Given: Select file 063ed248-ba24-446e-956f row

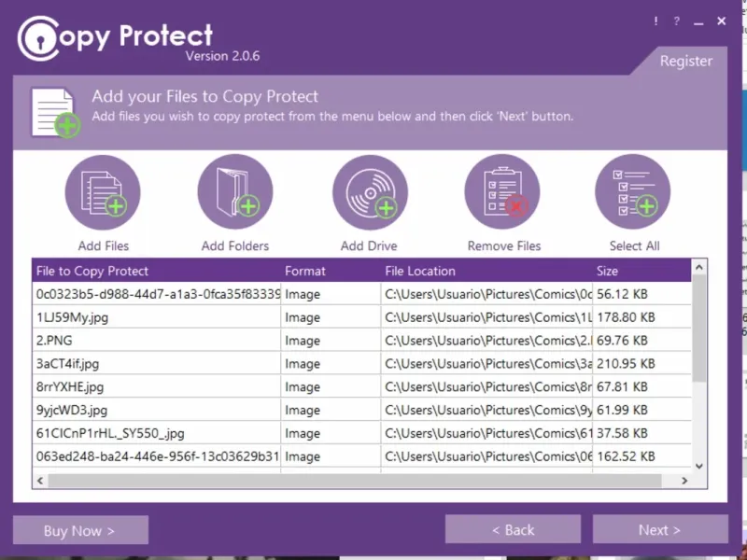Looking at the screenshot, I should click(361, 456).
